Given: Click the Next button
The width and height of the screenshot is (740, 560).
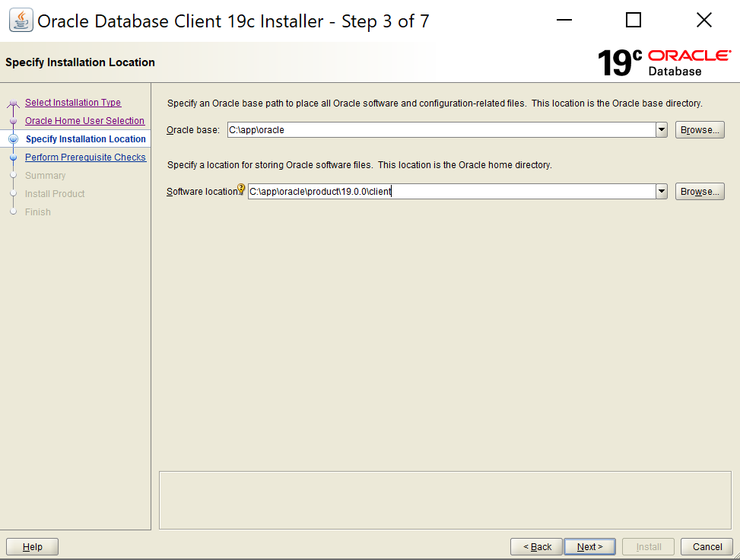Looking at the screenshot, I should click(x=590, y=546).
